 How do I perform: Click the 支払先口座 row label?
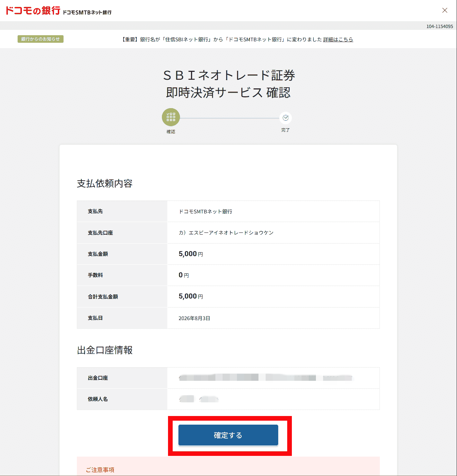(x=100, y=233)
